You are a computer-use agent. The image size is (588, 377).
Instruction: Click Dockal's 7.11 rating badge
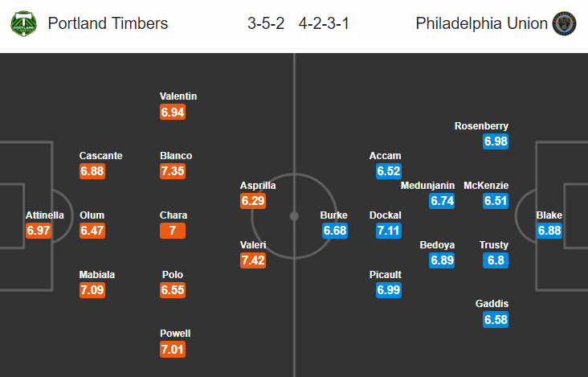pos(389,231)
